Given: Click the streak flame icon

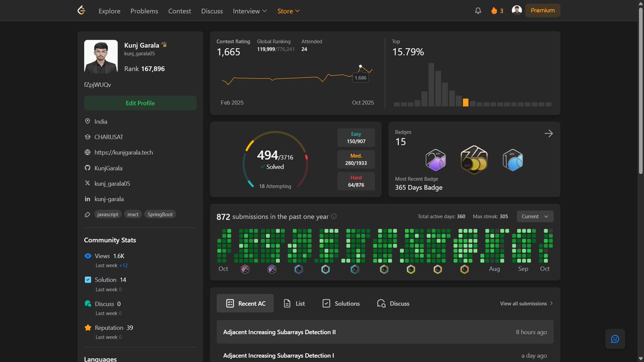Looking at the screenshot, I should pos(494,11).
